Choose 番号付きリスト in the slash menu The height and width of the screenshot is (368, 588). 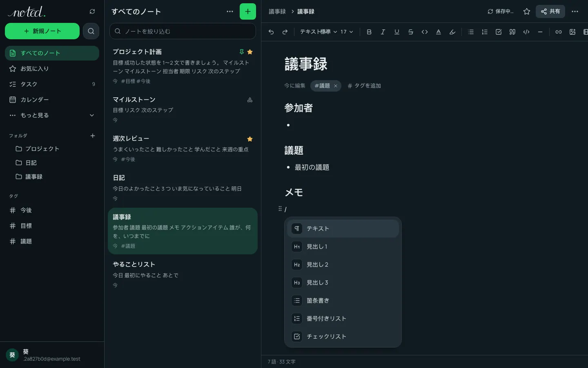pyautogui.click(x=343, y=319)
